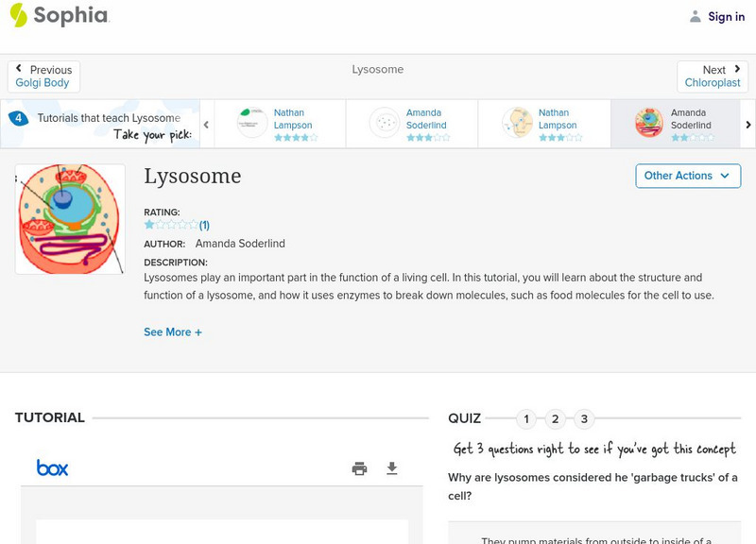This screenshot has width=756, height=544.
Task: Jump to quiz step 2
Action: 556,417
